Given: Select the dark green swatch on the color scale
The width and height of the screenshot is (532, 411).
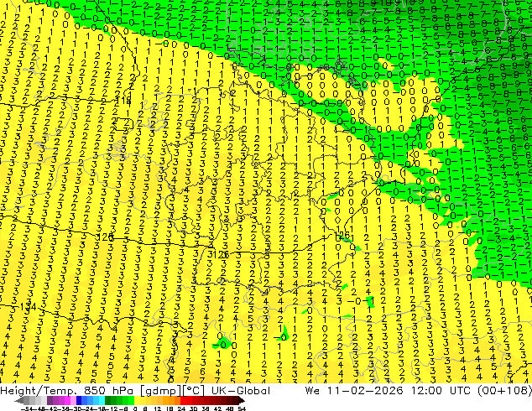Looking at the screenshot, I should [x=108, y=400].
